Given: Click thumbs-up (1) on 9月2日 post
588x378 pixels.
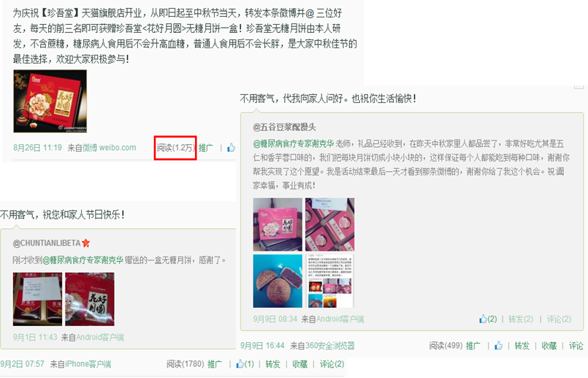Looking at the screenshot, I should click(x=245, y=363).
